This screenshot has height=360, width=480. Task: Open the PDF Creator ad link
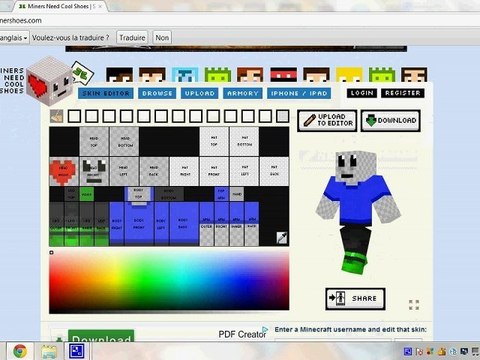(x=242, y=334)
